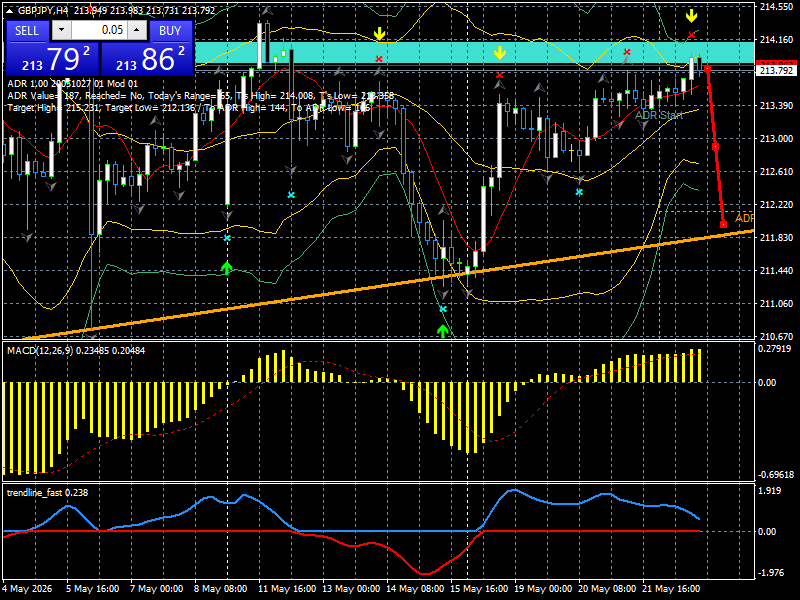Select the orange rising trendline
The width and height of the screenshot is (800, 600).
pos(388,285)
